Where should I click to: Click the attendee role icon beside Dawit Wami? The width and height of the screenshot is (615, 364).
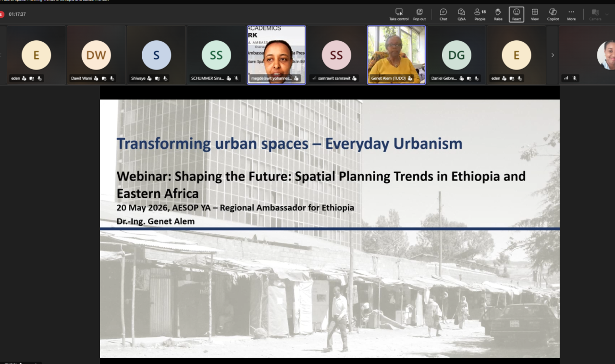[x=96, y=78]
